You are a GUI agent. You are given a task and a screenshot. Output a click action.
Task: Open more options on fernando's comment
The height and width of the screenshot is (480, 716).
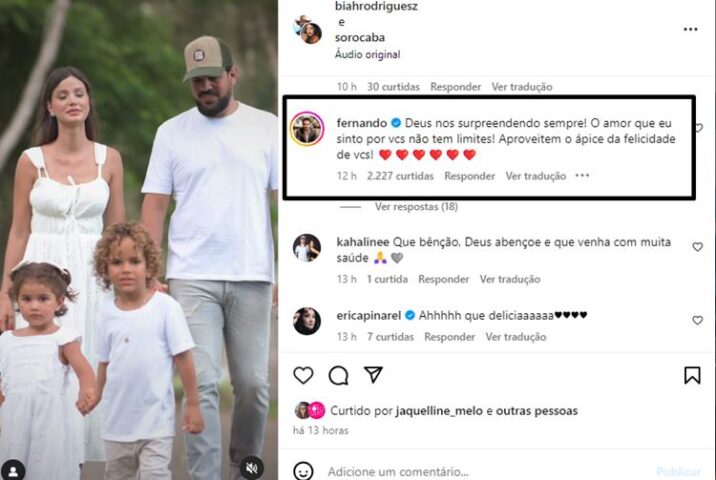[x=582, y=175]
